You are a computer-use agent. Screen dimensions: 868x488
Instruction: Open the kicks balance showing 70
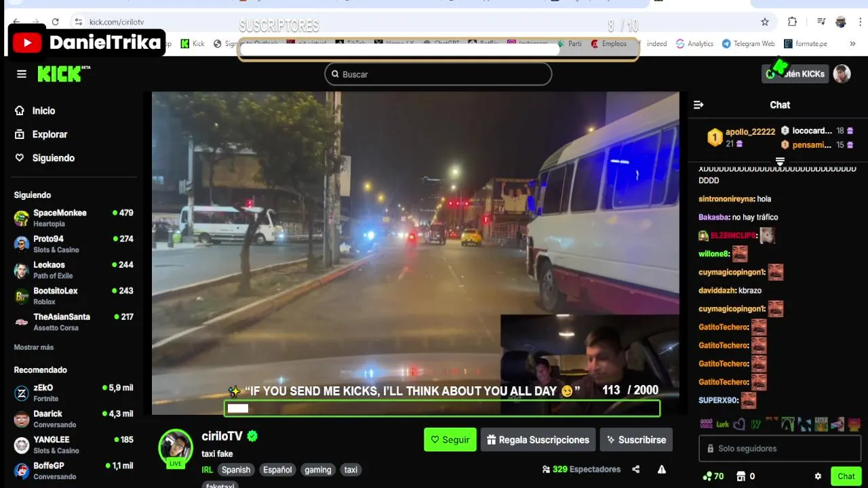click(713, 476)
